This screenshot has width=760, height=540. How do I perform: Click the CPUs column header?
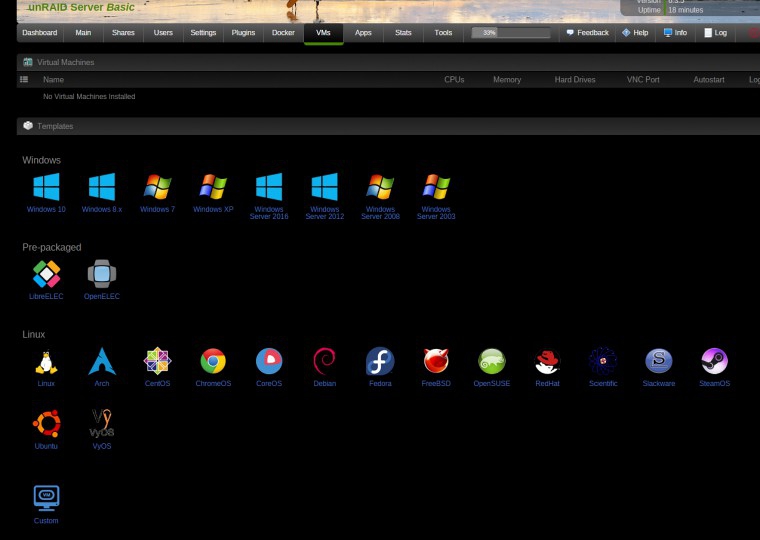[454, 79]
